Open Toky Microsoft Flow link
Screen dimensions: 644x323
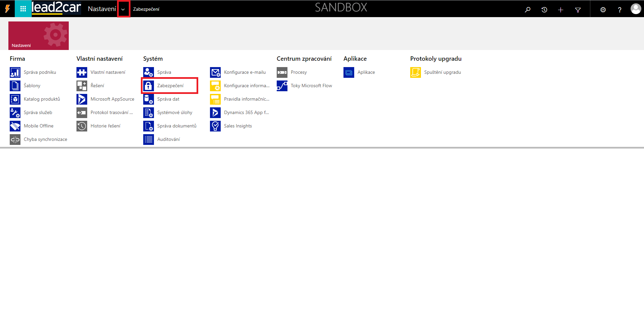311,86
